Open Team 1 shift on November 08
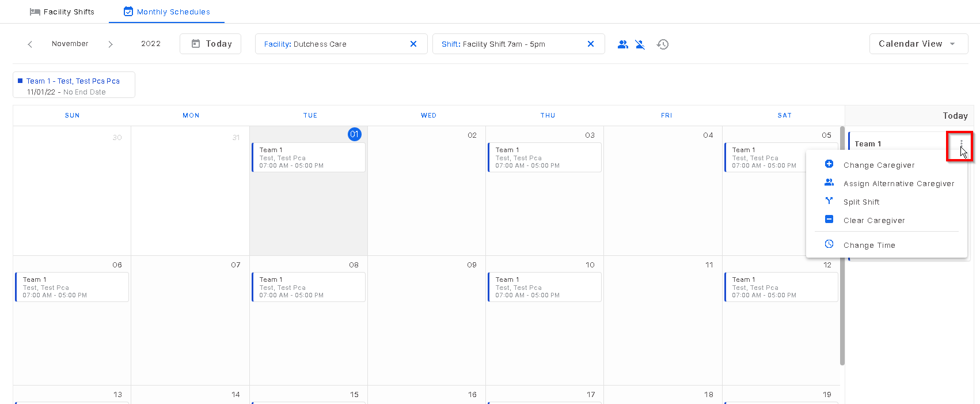The height and width of the screenshot is (404, 980). pos(309,287)
